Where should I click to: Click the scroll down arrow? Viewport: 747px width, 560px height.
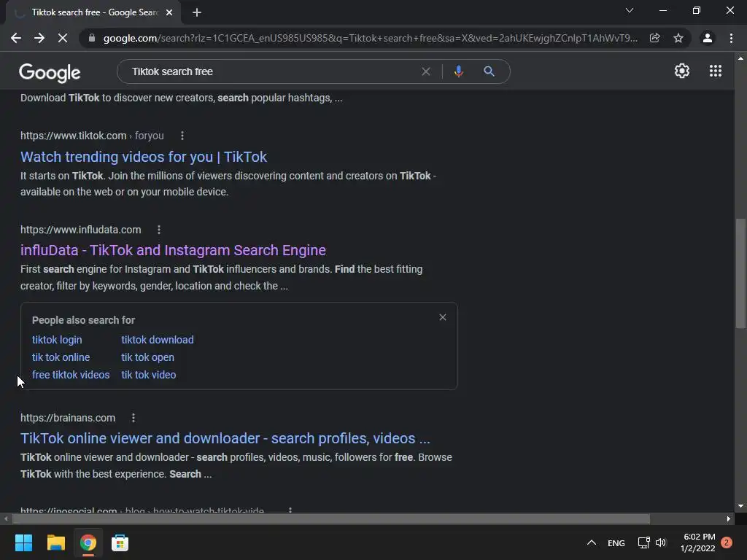[x=740, y=506]
